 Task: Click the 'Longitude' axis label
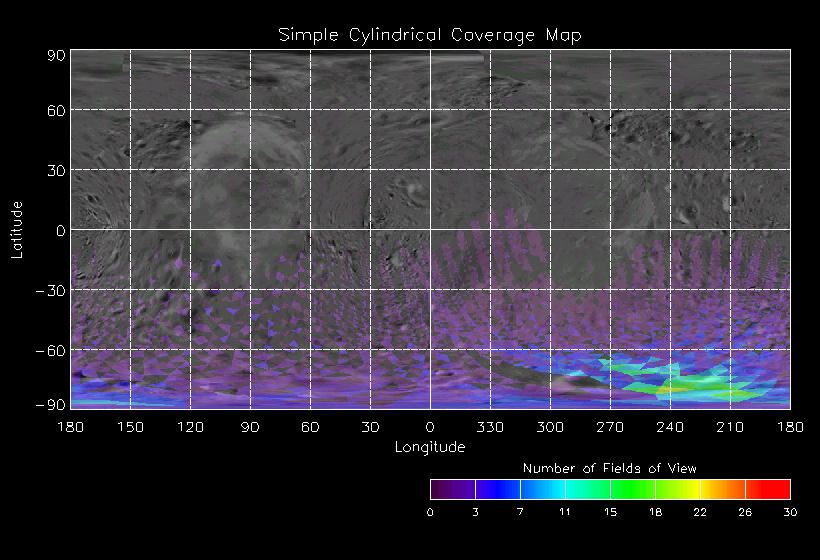[430, 447]
